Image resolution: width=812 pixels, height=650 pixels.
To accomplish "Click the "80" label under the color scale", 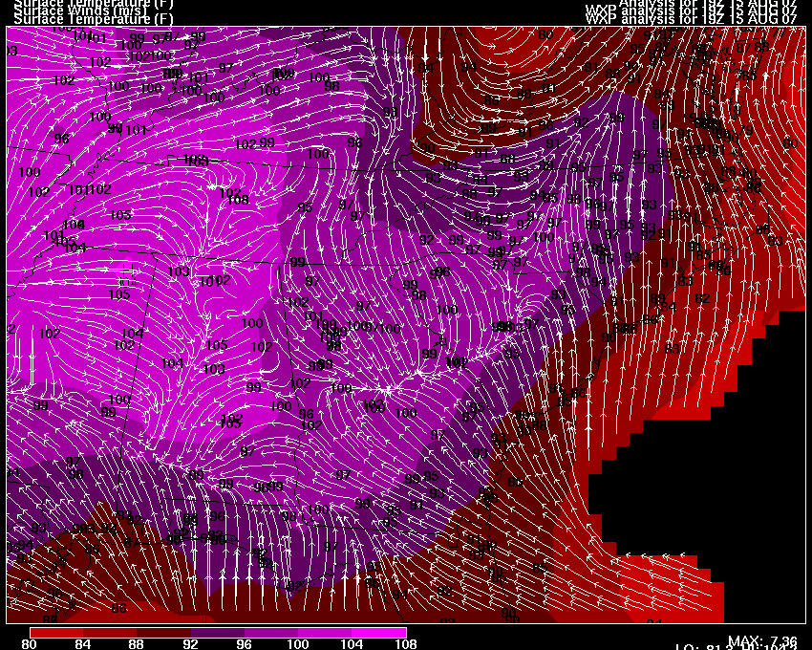I will click(x=30, y=644).
